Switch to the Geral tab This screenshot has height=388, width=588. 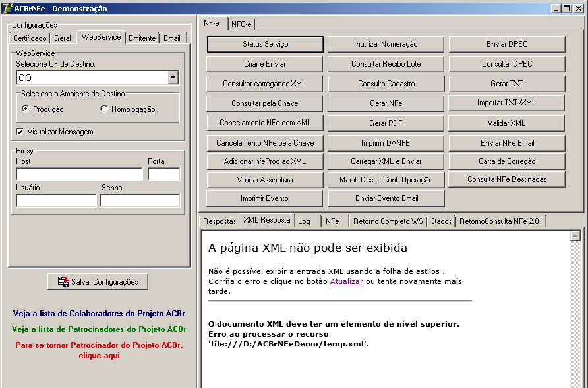(x=62, y=38)
